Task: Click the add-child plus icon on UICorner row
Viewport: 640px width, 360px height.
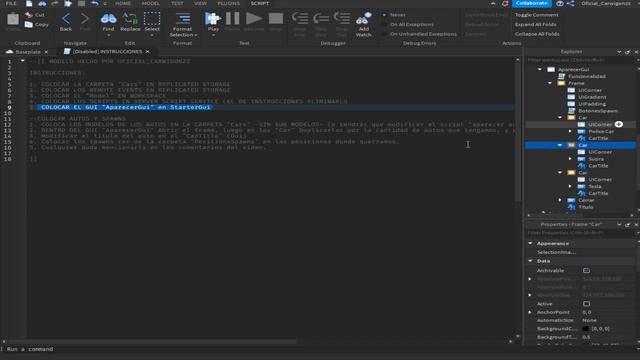Action: (x=619, y=124)
